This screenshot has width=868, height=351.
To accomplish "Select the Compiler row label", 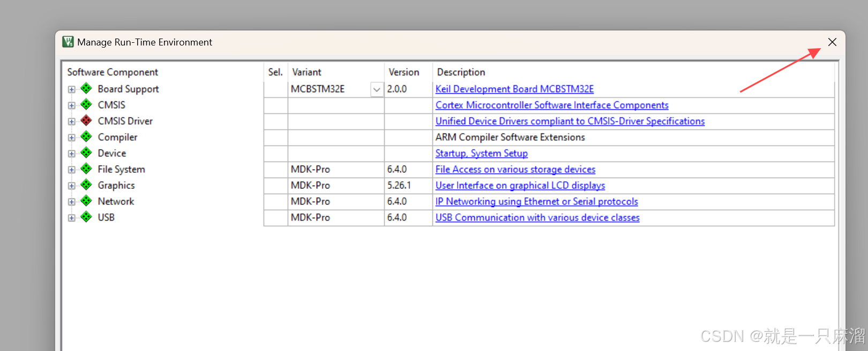I will pyautogui.click(x=117, y=138).
